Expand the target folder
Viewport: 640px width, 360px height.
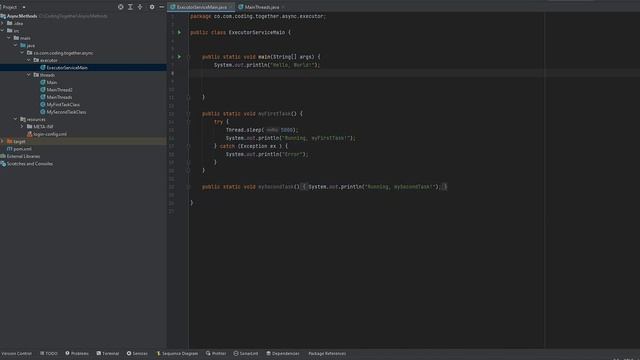(x=3, y=141)
